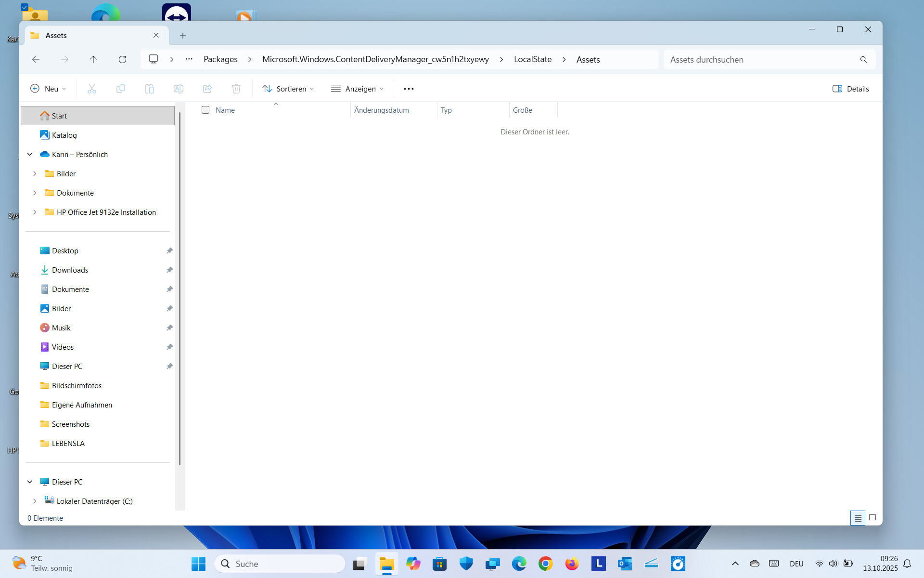The image size is (924, 578).
Task: Open Firefox from the taskbar
Action: (572, 564)
